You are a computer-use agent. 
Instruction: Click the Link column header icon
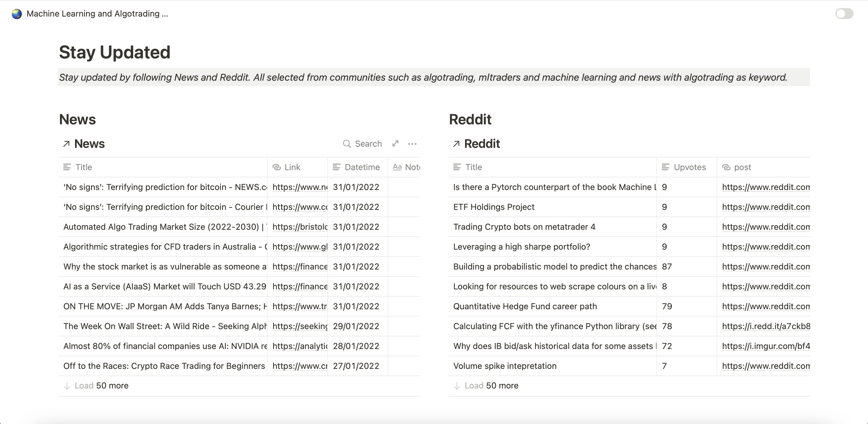(x=277, y=167)
